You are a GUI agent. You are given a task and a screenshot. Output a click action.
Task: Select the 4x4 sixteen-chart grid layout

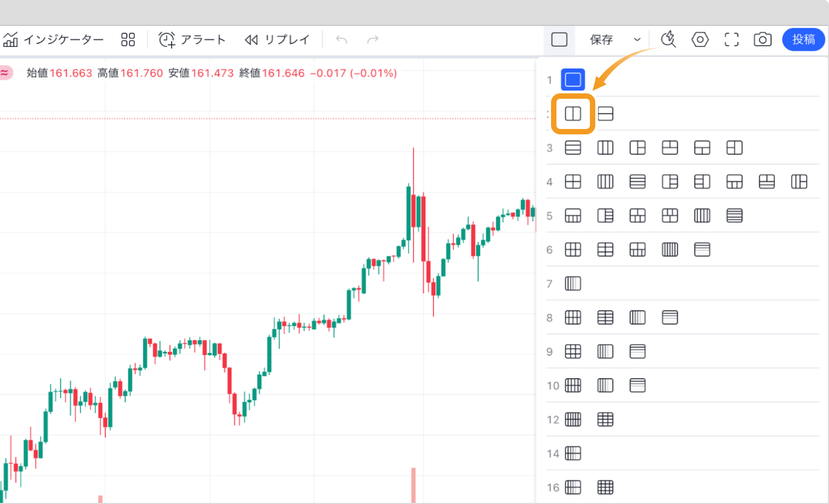click(x=606, y=488)
